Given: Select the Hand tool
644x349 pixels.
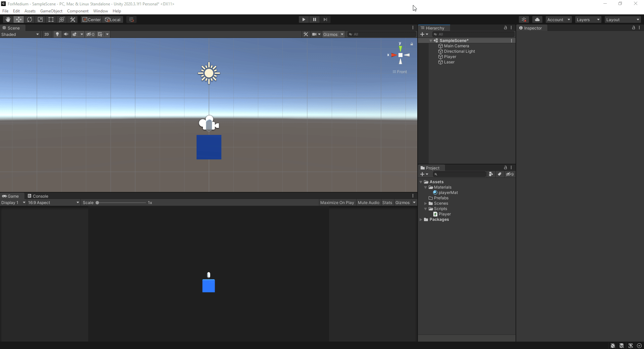Looking at the screenshot, I should point(8,19).
